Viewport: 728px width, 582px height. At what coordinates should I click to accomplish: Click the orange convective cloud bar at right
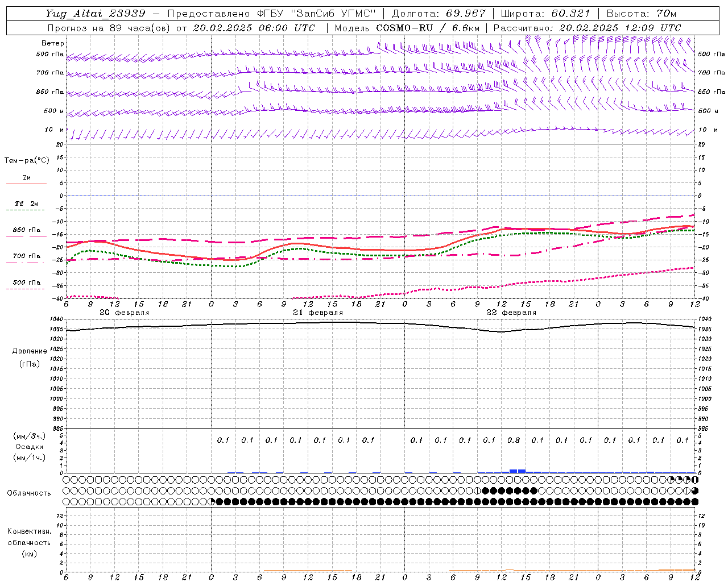click(x=677, y=570)
